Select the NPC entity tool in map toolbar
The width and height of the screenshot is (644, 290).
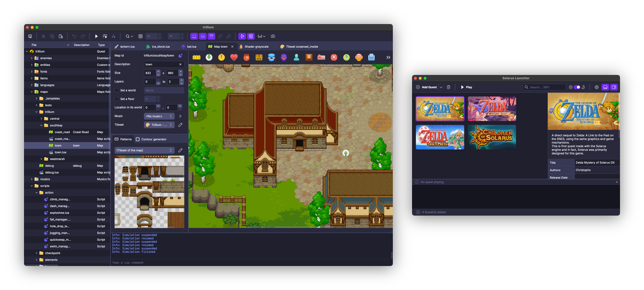[x=297, y=57]
